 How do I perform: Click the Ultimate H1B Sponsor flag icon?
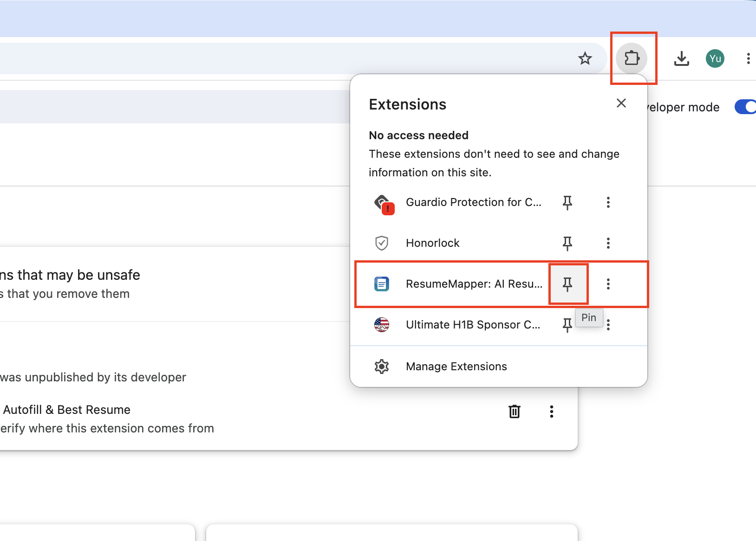382,325
